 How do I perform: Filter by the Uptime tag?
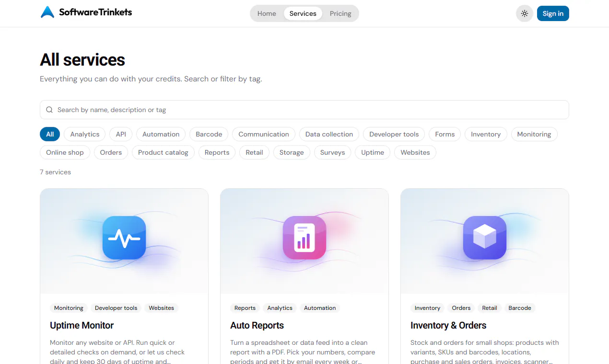pyautogui.click(x=373, y=152)
